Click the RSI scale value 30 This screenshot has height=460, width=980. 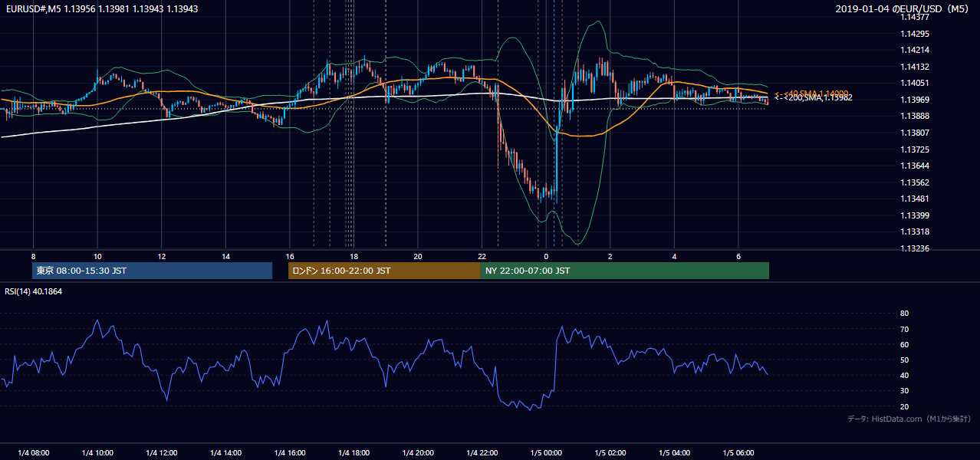pyautogui.click(x=905, y=391)
